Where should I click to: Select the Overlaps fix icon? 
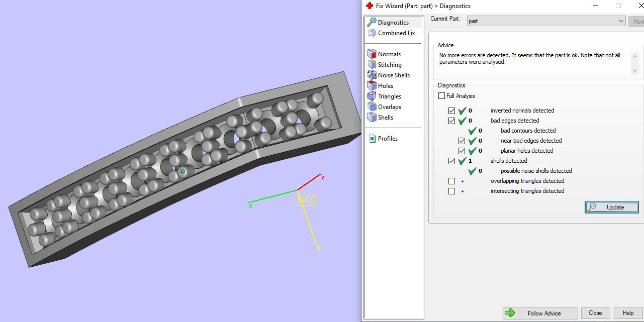(x=372, y=106)
